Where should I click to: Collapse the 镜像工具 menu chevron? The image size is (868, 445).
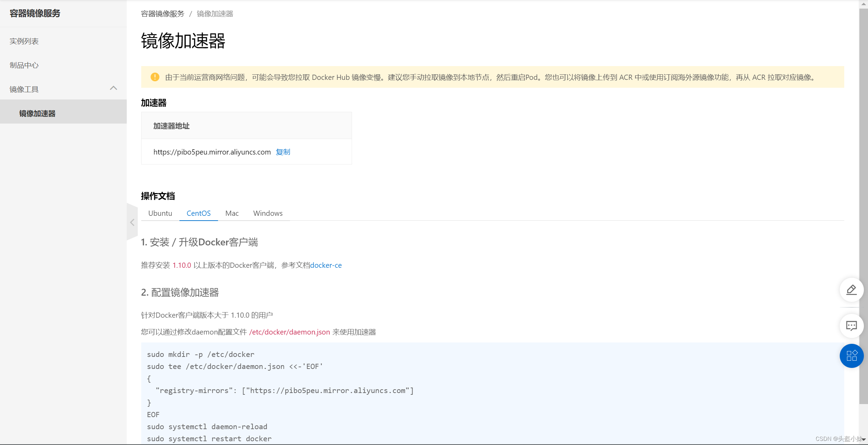tap(113, 88)
